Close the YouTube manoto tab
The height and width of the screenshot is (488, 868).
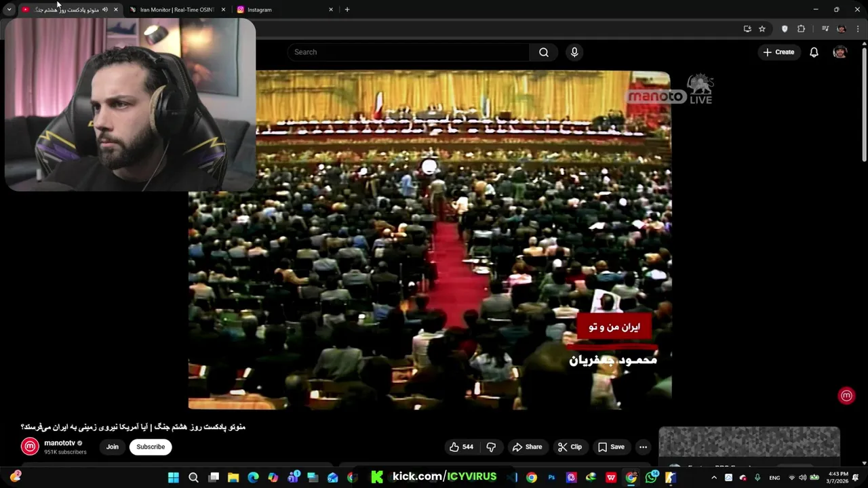tap(116, 9)
